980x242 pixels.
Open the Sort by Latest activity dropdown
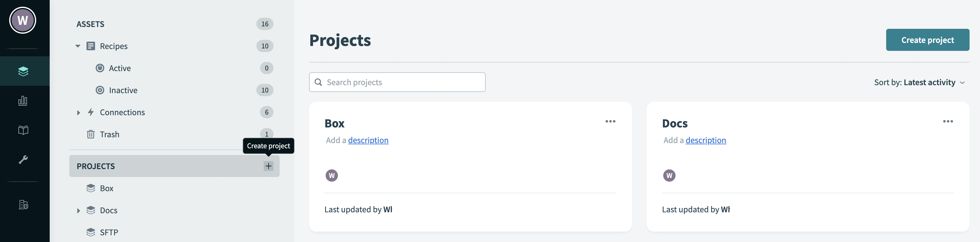pos(919,82)
